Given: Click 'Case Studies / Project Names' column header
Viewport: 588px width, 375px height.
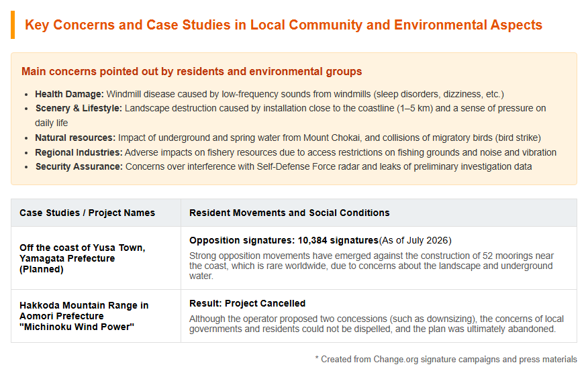Looking at the screenshot, I should click(x=87, y=213).
